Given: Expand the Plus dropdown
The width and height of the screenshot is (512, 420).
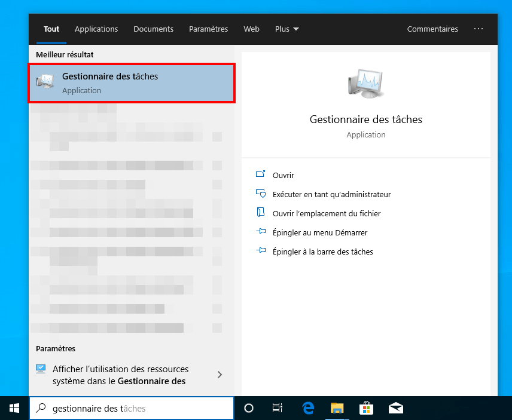Looking at the screenshot, I should pos(287,29).
